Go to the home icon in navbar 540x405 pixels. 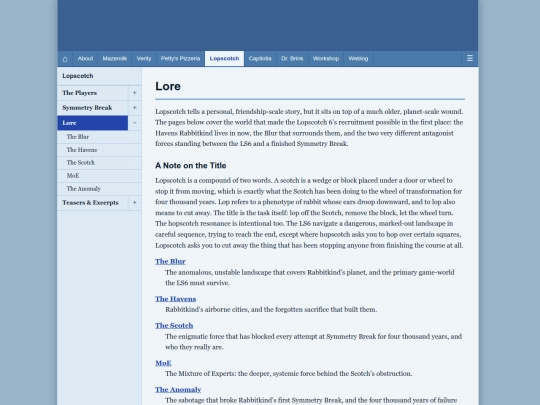coord(65,59)
